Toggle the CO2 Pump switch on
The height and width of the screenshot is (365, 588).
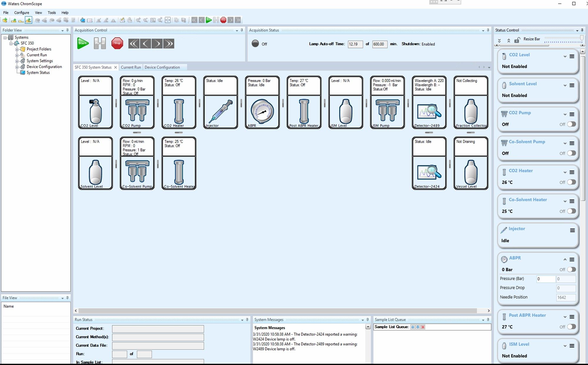click(x=571, y=124)
